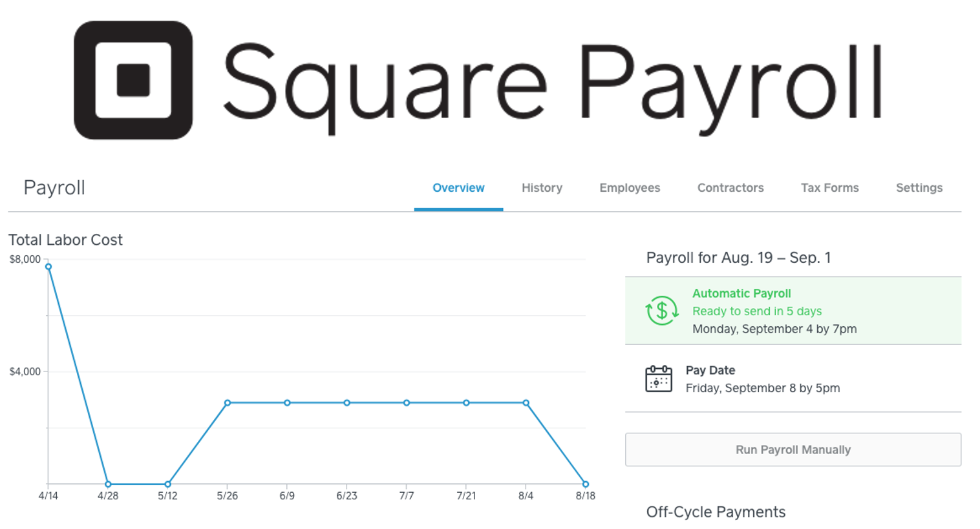Click Run Payroll Manually
This screenshot has width=980, height=529.
click(793, 450)
